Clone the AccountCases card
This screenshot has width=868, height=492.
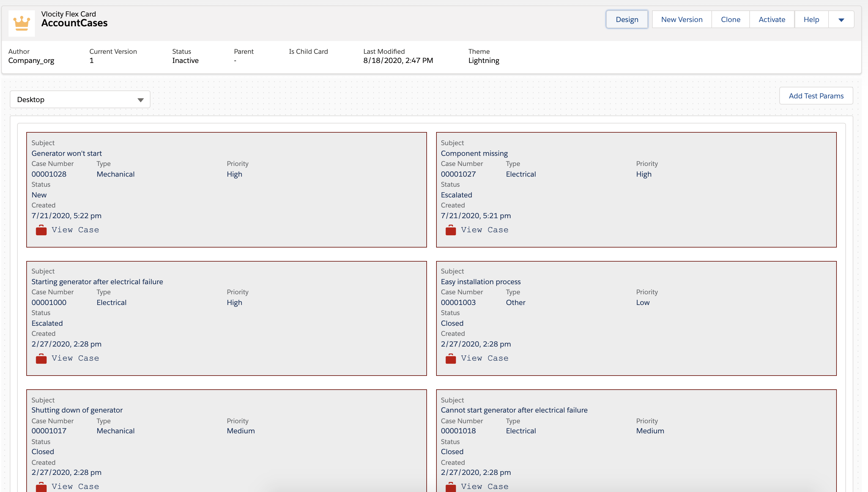(x=730, y=20)
